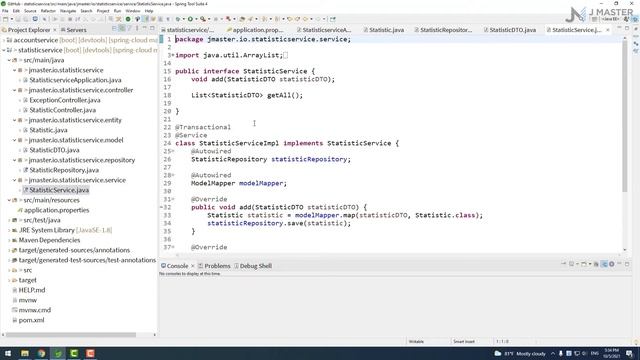
Task: Expand the Maven Dependencies node
Action: pyautogui.click(x=9, y=240)
